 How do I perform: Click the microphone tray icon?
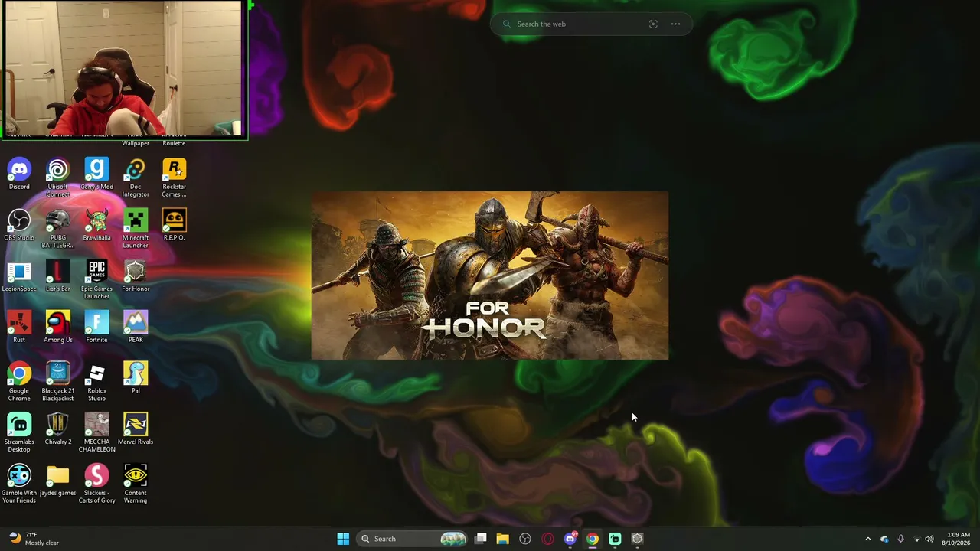[x=900, y=539]
